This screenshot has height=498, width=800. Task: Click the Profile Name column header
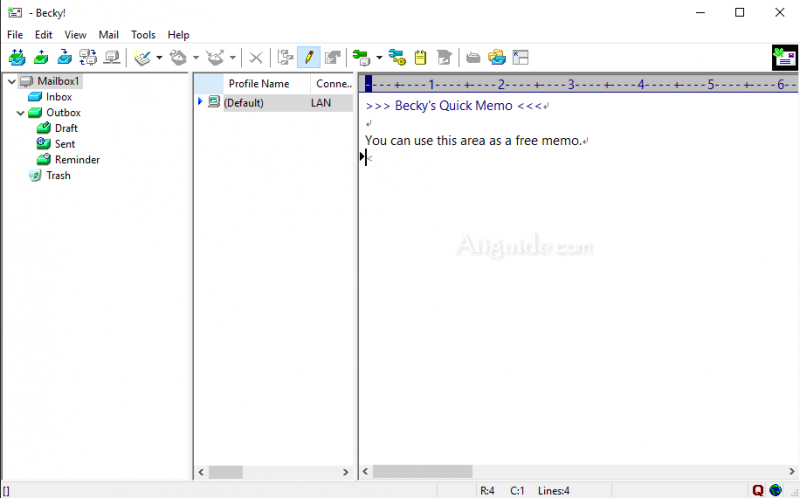click(x=266, y=84)
